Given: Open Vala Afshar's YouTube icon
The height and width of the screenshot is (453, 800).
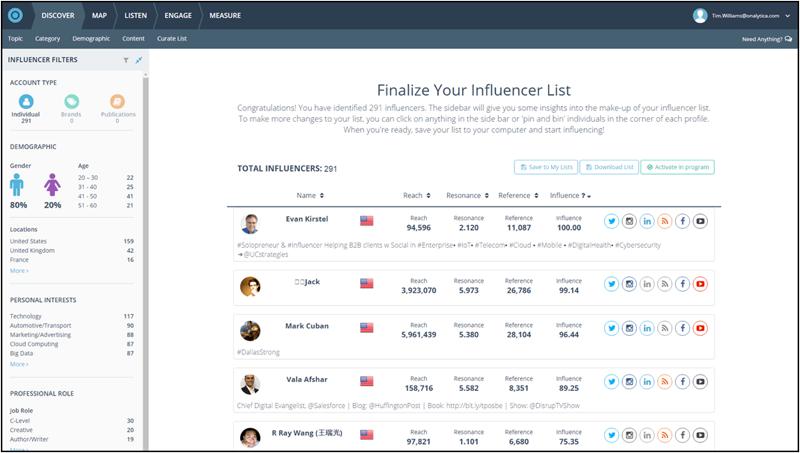Looking at the screenshot, I should [700, 382].
